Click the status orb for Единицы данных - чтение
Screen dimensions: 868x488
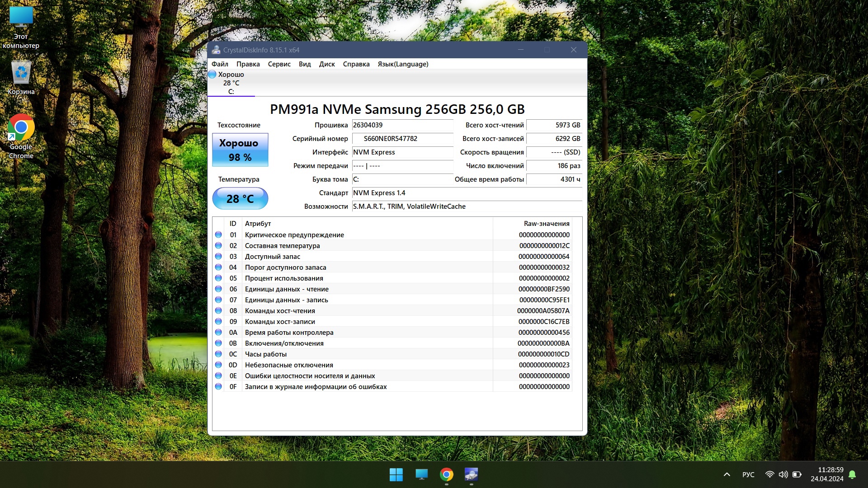218,289
